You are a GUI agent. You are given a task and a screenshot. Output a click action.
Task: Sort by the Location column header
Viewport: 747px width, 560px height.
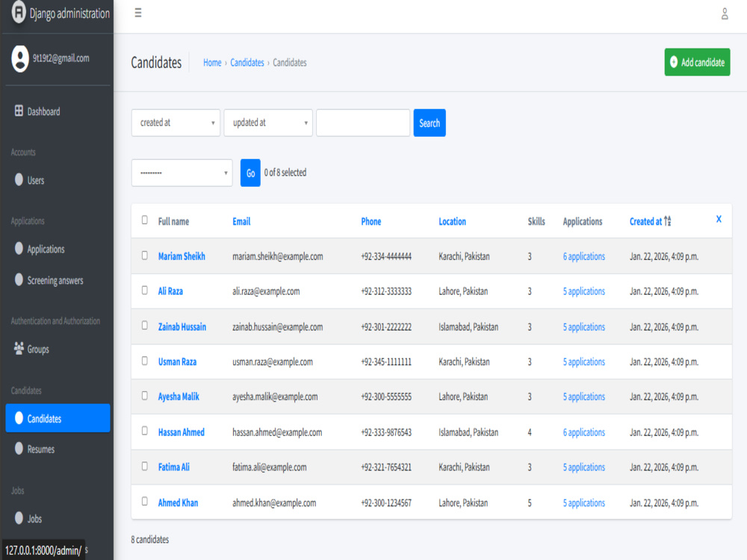coord(452,222)
